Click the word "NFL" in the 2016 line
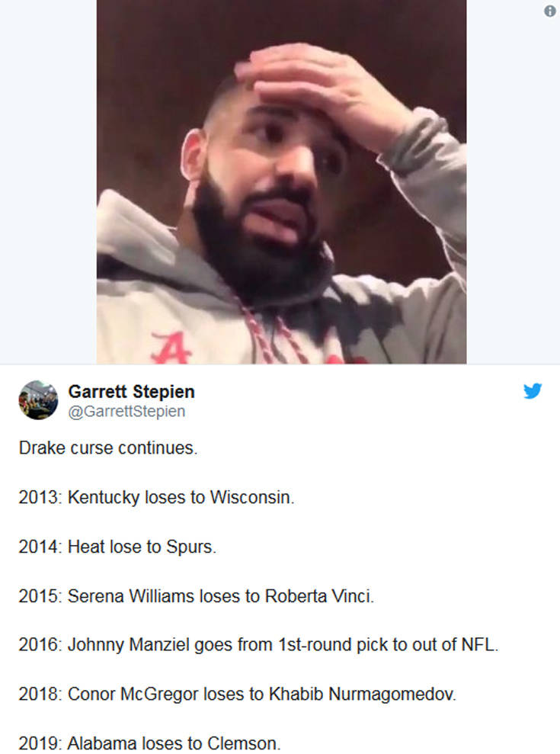Screen dimensions: 560x754 (479, 645)
